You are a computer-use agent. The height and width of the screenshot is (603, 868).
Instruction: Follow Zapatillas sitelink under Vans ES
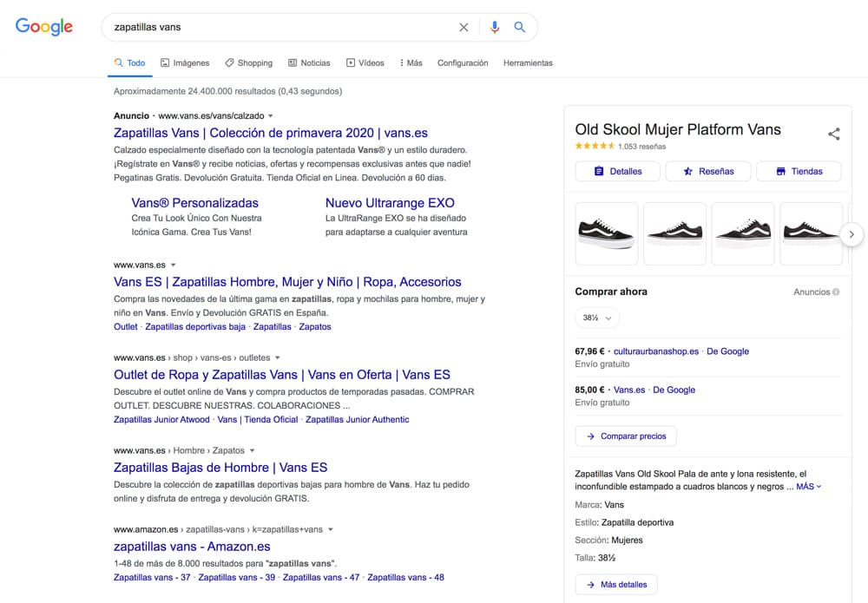272,327
